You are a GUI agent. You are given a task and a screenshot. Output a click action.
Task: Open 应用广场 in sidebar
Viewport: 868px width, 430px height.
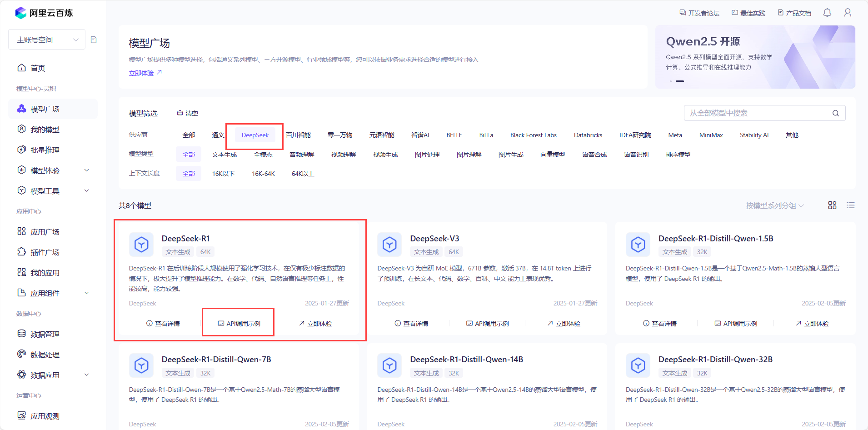pos(53,232)
